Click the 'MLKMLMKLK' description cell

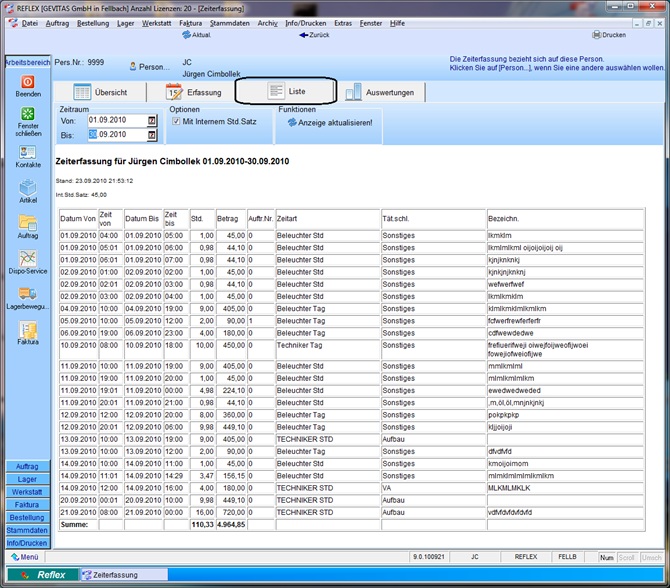(x=565, y=488)
